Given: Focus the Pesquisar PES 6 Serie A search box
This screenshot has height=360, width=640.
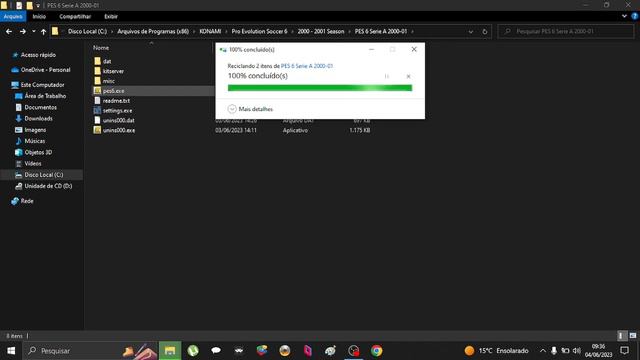Looking at the screenshot, I should (566, 31).
